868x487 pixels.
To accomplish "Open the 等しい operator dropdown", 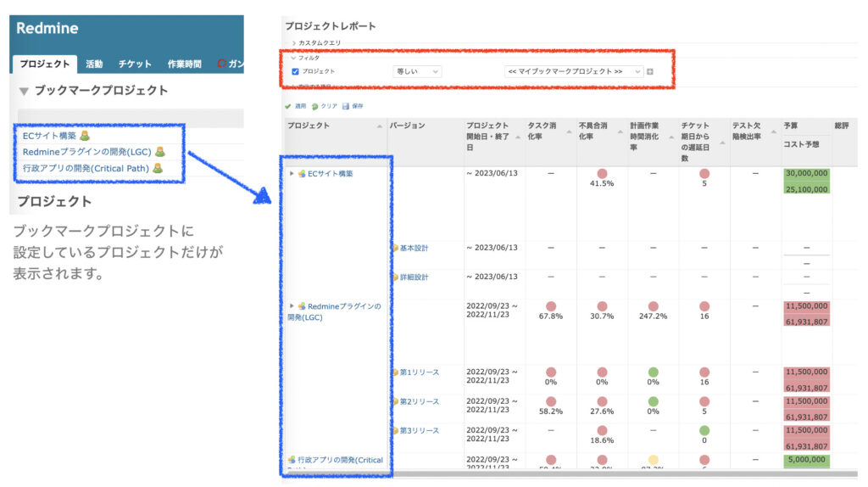I will (x=417, y=71).
